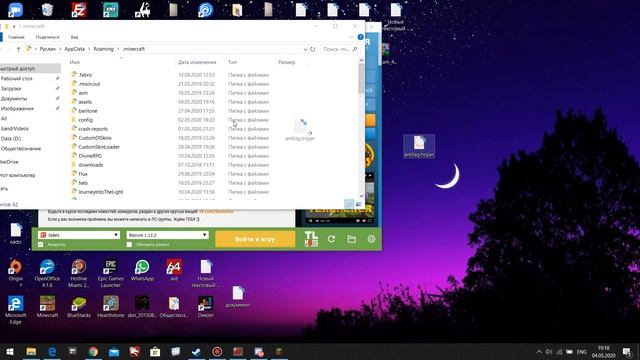This screenshot has width=640, height=360.
Task: Select 'Рабочий стол' in the navigation pane
Action: point(16,78)
